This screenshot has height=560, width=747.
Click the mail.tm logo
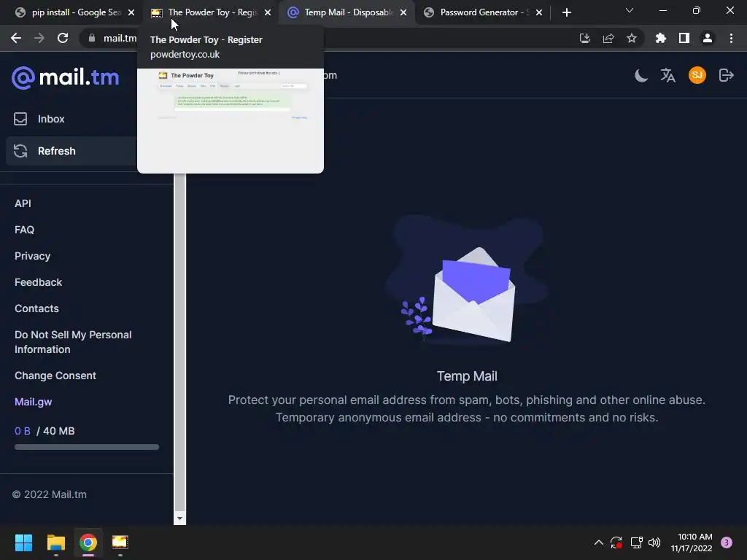click(65, 77)
